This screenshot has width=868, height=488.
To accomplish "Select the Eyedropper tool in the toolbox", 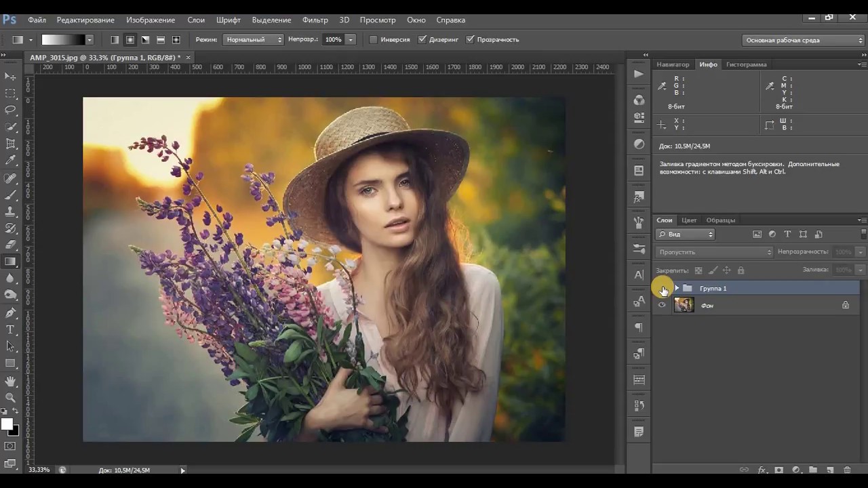I will tap(10, 161).
